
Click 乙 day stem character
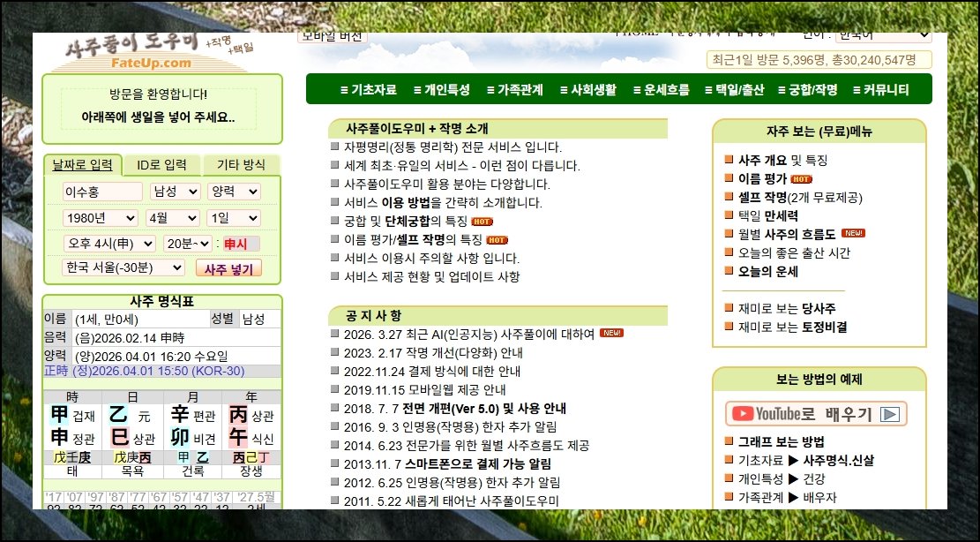119,415
